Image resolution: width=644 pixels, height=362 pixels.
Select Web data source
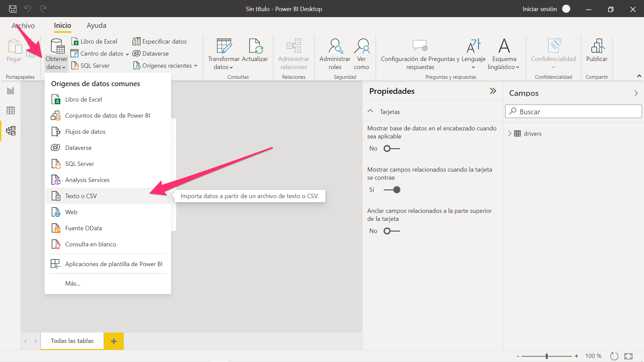point(108,212)
